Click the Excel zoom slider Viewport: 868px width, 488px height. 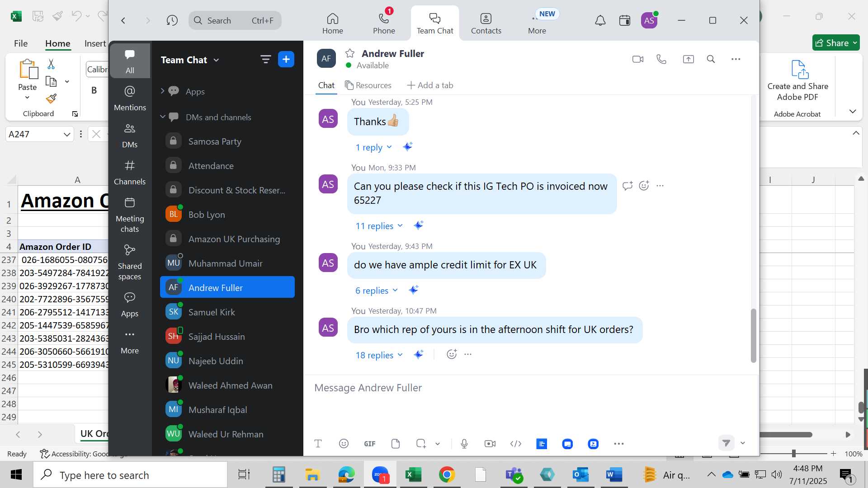point(793,454)
